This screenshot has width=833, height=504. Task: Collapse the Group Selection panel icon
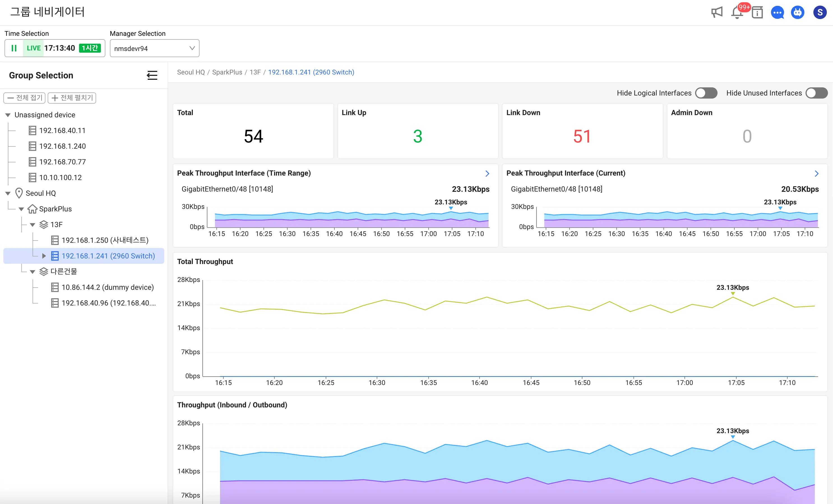[x=152, y=75]
